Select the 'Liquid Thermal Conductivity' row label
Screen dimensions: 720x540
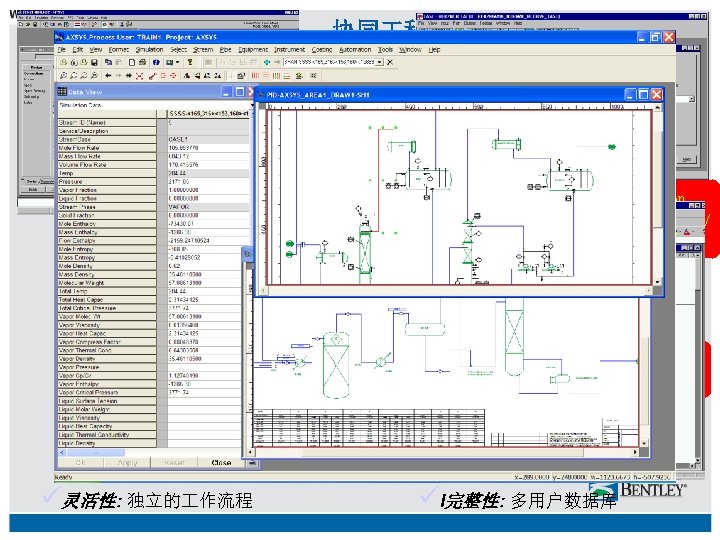(x=107, y=434)
